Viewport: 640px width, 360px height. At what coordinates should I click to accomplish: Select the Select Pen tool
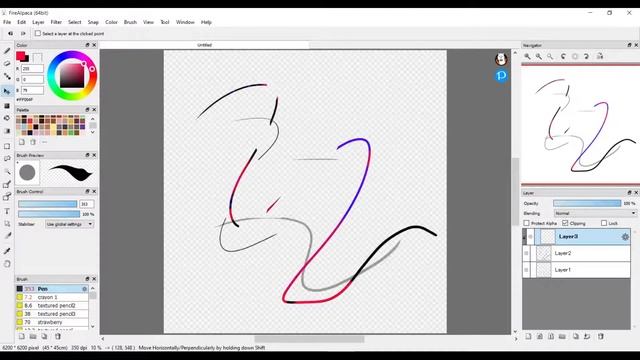click(7, 184)
